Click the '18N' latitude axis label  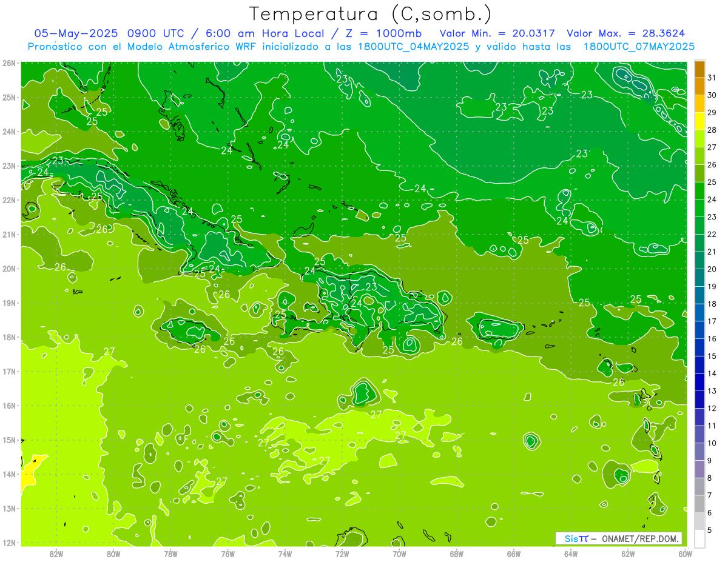9,337
